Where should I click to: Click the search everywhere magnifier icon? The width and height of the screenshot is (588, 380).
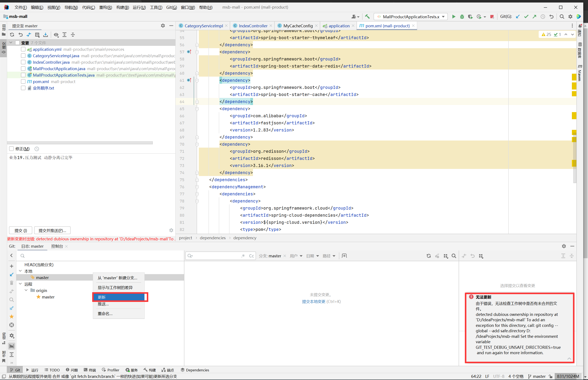562,17
